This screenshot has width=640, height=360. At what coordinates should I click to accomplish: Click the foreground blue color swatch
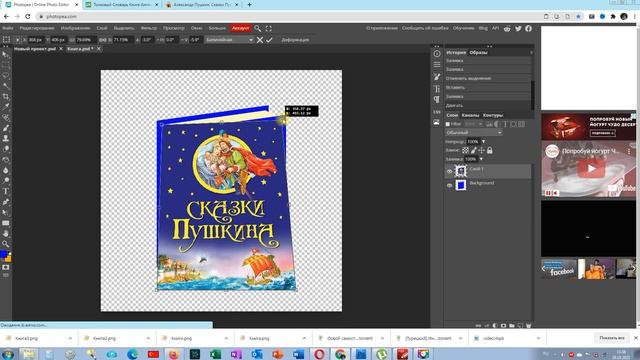pos(4,255)
